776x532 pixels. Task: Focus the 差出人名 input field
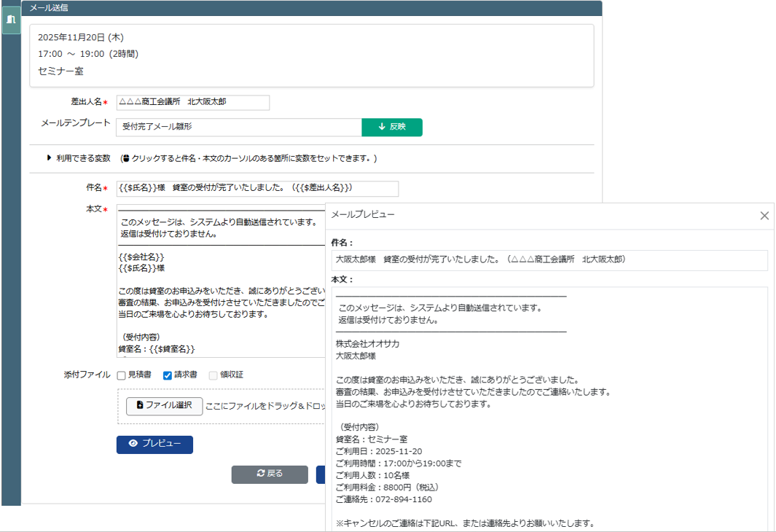tap(192, 103)
